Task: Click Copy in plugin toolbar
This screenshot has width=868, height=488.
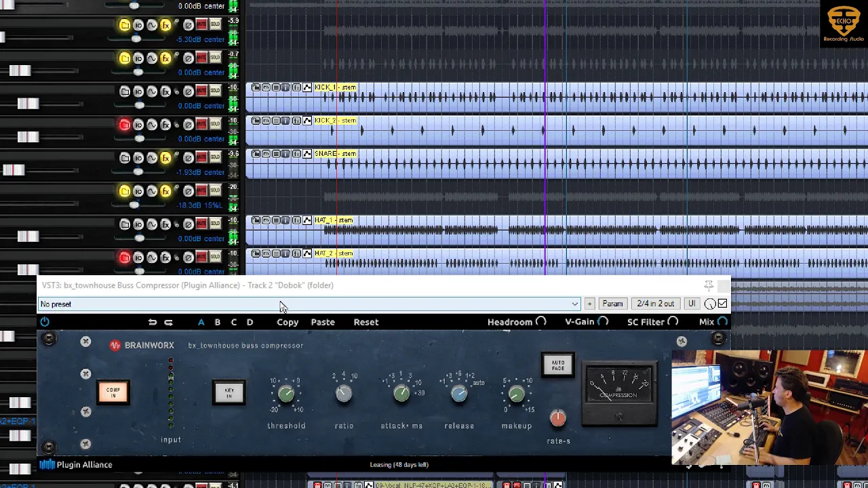Action: coord(288,323)
